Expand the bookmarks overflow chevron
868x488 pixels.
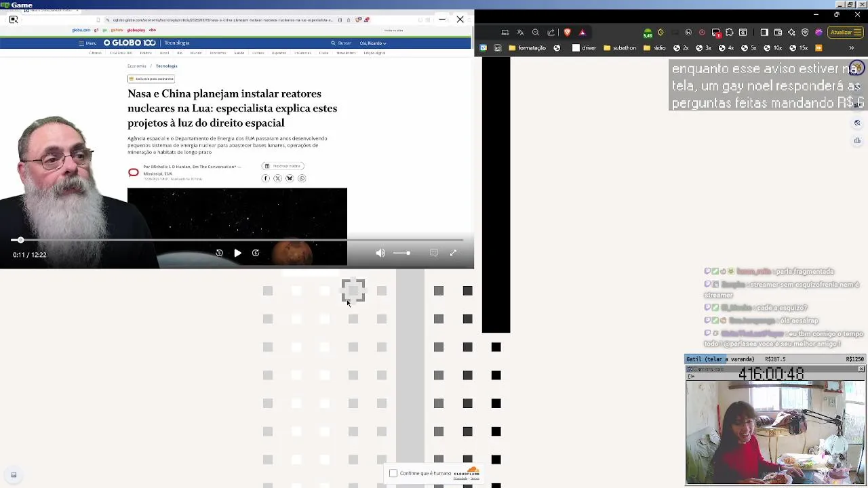pyautogui.click(x=852, y=48)
